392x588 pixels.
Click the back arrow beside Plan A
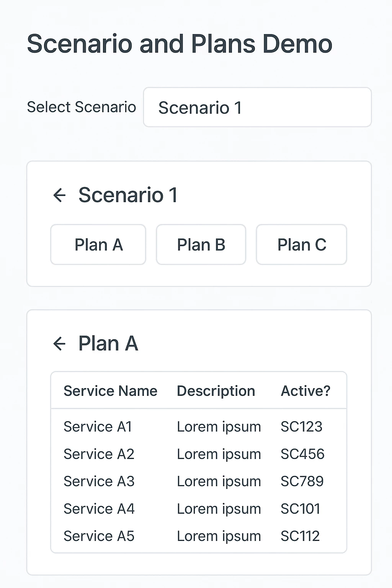pos(59,343)
